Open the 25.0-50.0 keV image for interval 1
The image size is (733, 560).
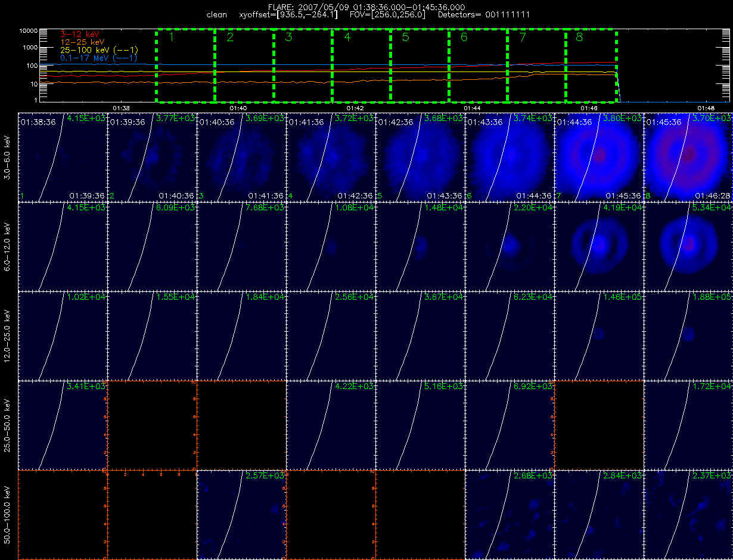[x=63, y=425]
